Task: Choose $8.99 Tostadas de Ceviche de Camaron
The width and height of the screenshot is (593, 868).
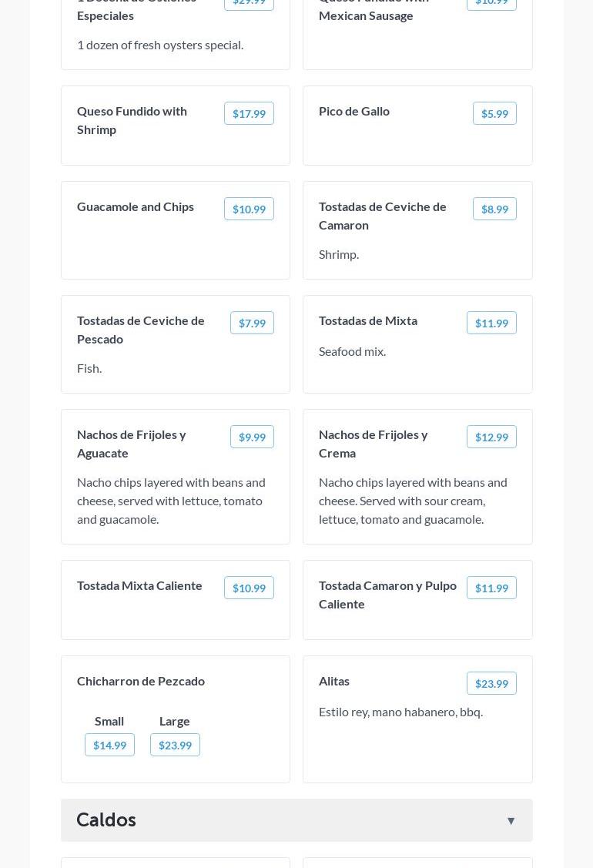Action: pyautogui.click(x=494, y=209)
